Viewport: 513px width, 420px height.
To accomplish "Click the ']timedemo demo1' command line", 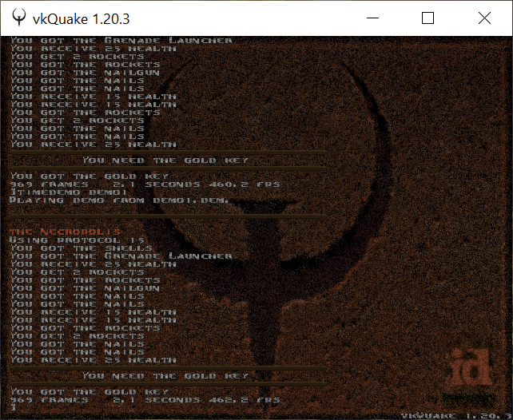I will [x=69, y=192].
